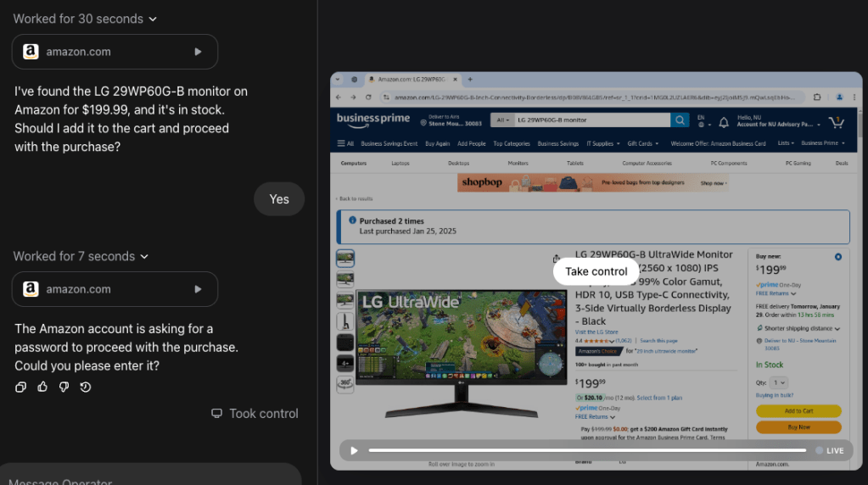Open the Buy Again menu item
868x485 pixels.
coord(438,143)
